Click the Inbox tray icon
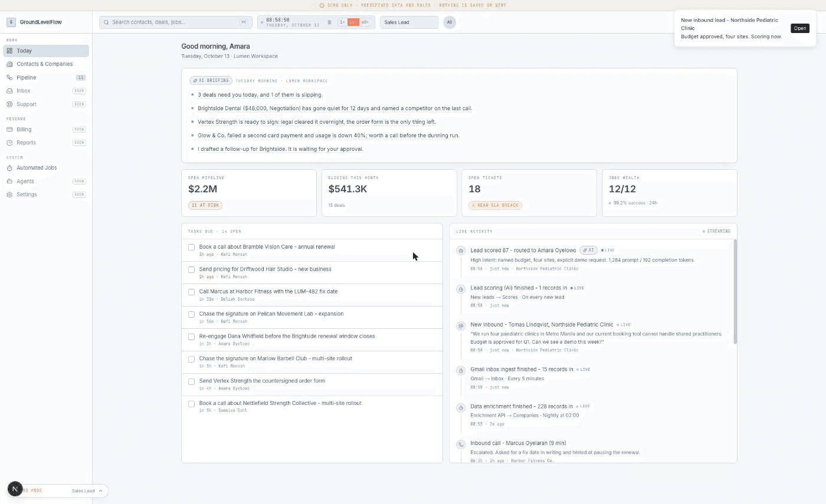Screen dimensions: 826x504 click(x=9, y=91)
